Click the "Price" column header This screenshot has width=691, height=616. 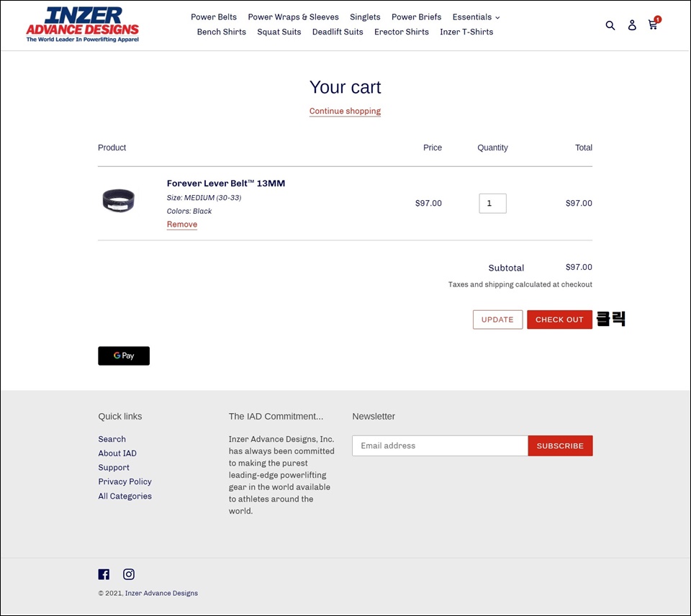click(x=433, y=148)
